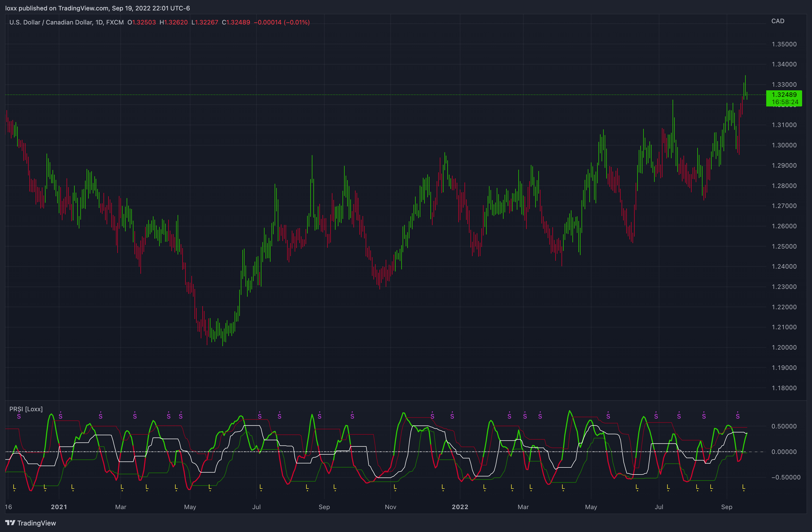Image resolution: width=812 pixels, height=532 pixels.
Task: Click the 2021 year label on time axis
Action: 59,507
